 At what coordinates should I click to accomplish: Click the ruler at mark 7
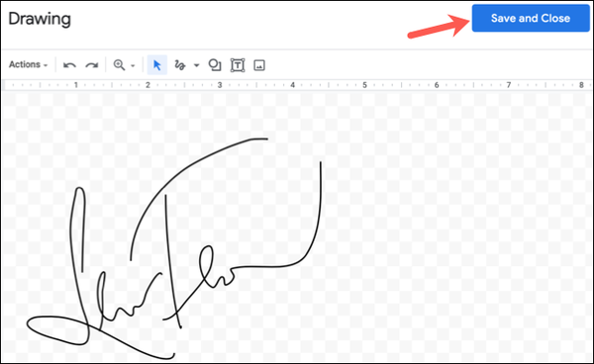pyautogui.click(x=509, y=85)
